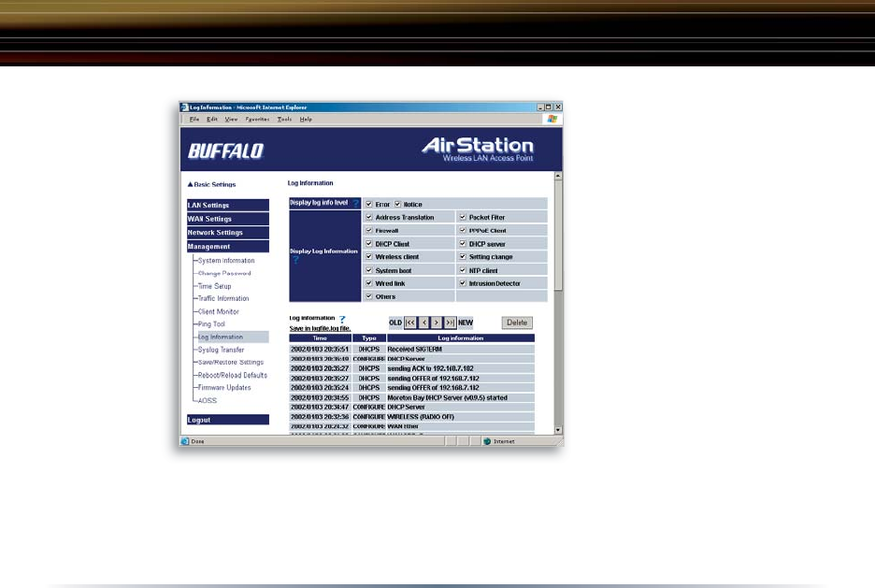This screenshot has width=875, height=588.
Task: Open the Edit menu
Action: click(x=212, y=120)
